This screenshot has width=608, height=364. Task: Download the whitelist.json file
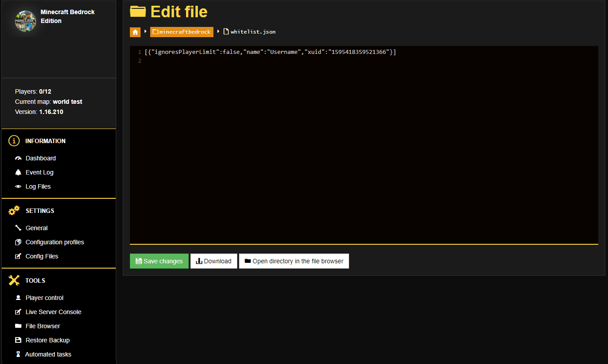pyautogui.click(x=213, y=261)
